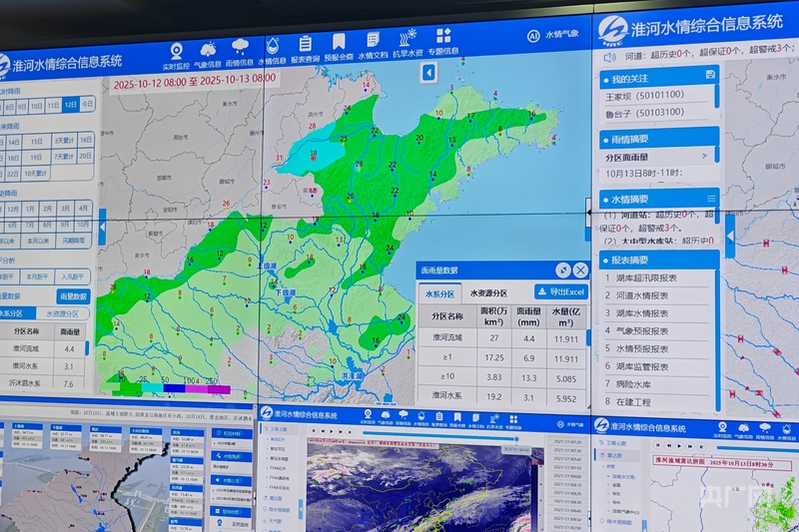Collapse the left sidebar with arrow handle
This screenshot has width=799, height=532.
(101, 231)
